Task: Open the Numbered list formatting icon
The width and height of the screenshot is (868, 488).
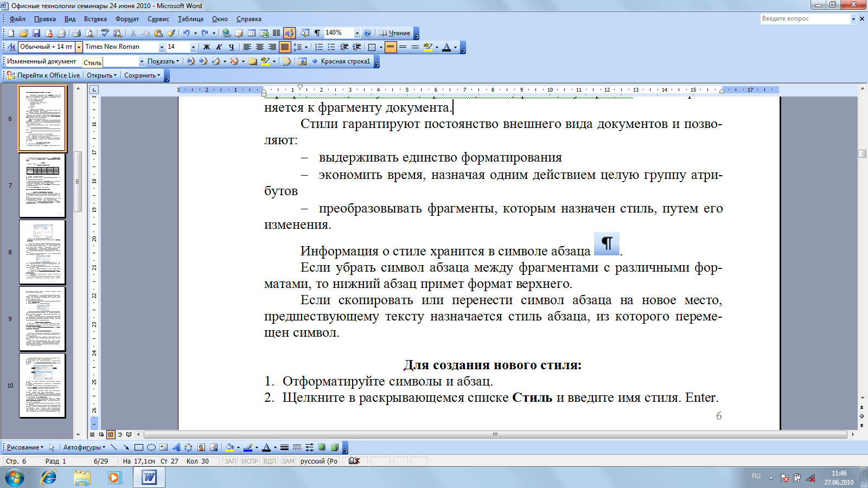Action: [319, 47]
